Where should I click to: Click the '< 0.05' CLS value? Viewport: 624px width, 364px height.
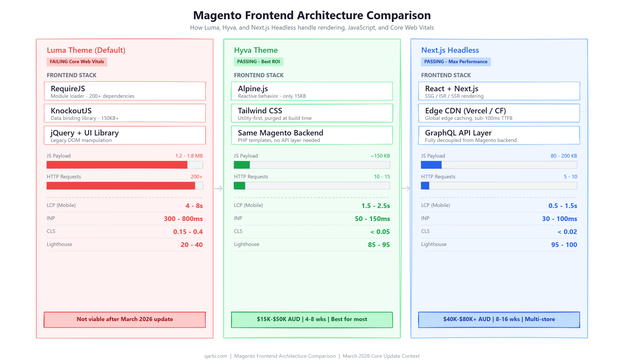click(380, 232)
